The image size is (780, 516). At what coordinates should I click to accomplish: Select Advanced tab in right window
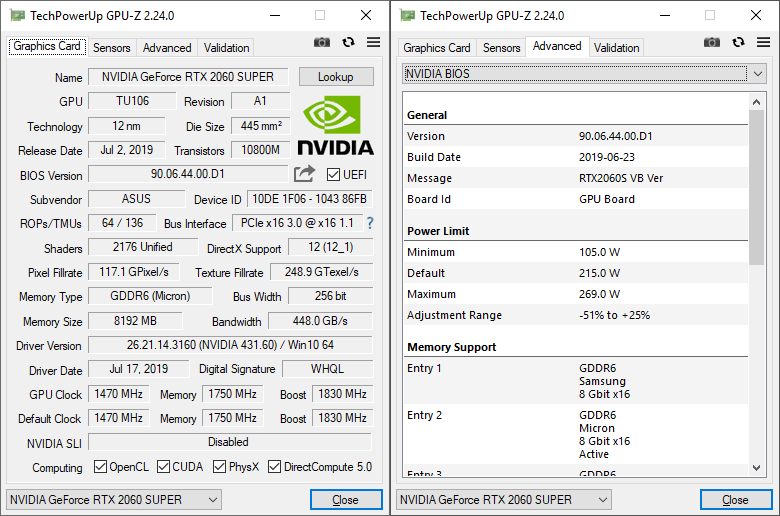557,46
